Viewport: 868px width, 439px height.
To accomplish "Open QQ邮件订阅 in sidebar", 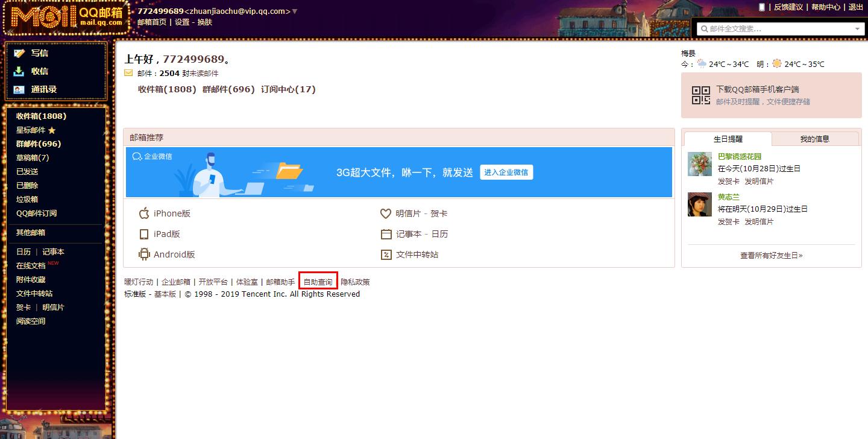I will coord(36,213).
